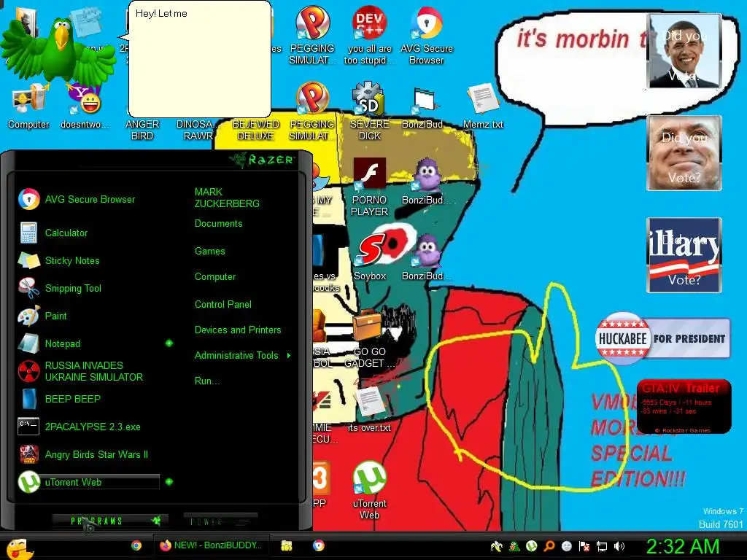
Task: Open Control Panel
Action: [x=222, y=304]
